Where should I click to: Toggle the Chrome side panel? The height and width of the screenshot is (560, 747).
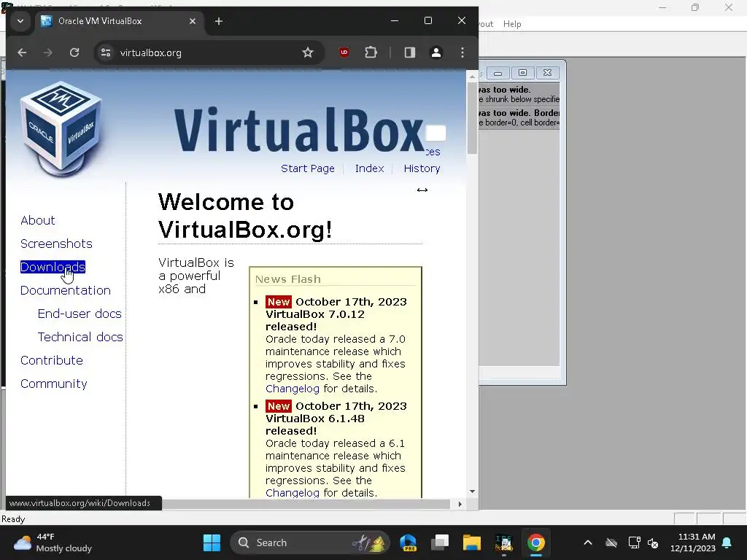(410, 52)
